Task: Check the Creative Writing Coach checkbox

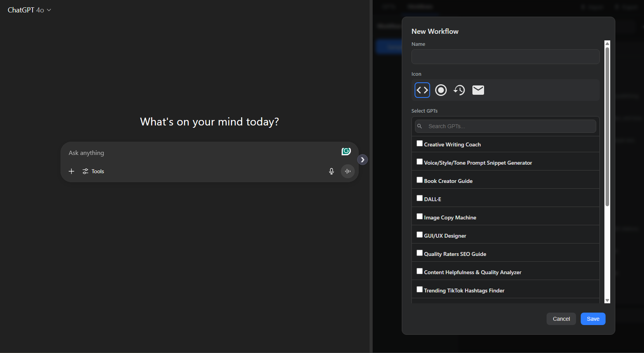Action: (x=420, y=143)
